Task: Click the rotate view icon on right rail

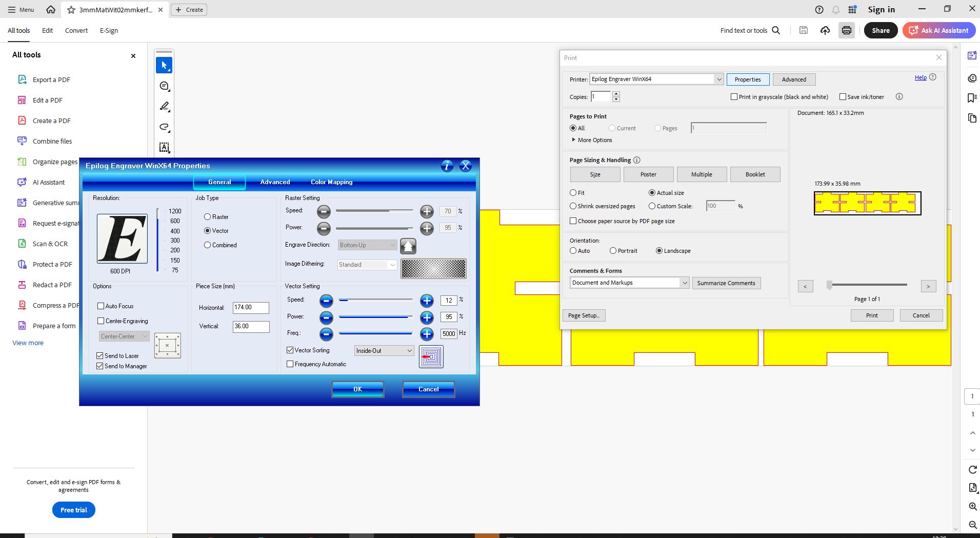Action: pos(972,469)
